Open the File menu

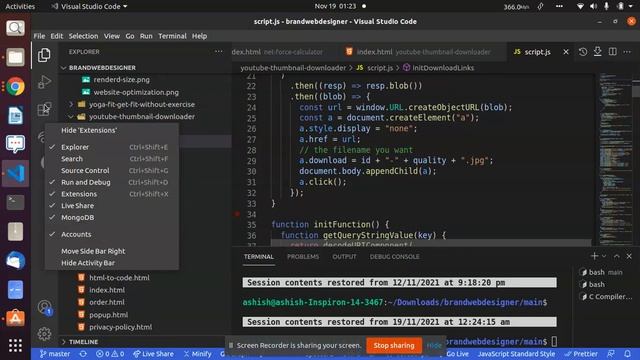click(39, 36)
